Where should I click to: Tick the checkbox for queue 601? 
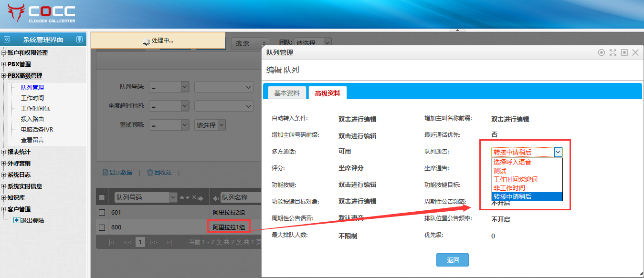point(102,212)
